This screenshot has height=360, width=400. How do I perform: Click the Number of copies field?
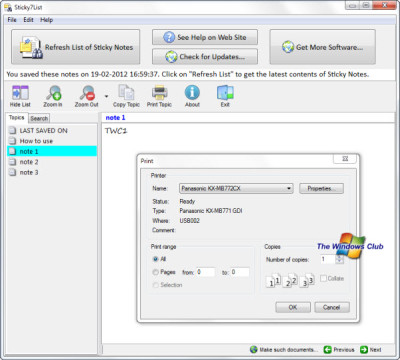point(328,259)
